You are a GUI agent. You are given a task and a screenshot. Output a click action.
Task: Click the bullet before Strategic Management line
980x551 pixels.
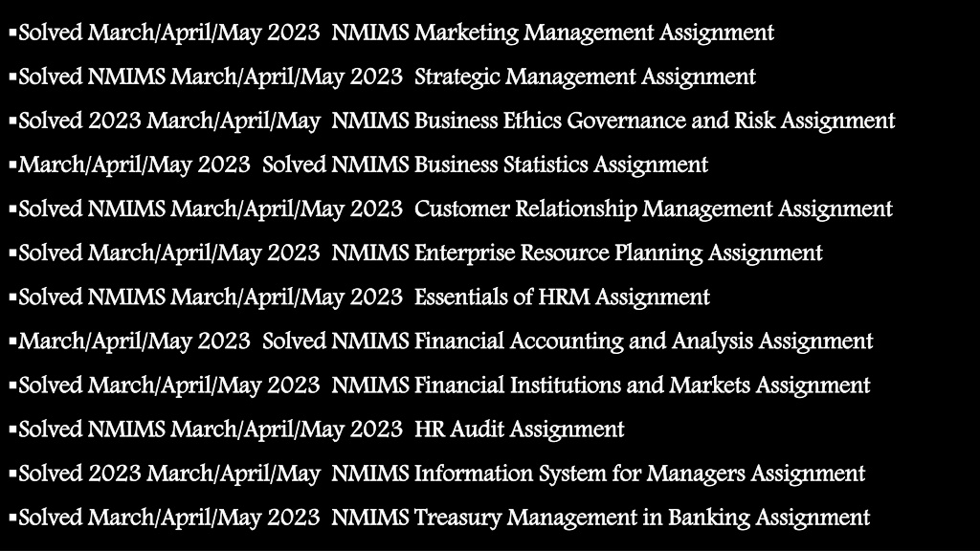(12, 76)
